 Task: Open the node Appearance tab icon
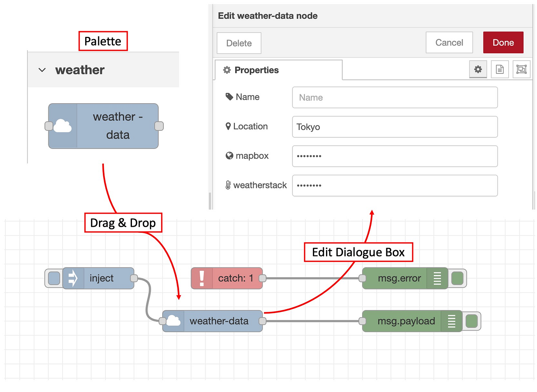pyautogui.click(x=521, y=69)
